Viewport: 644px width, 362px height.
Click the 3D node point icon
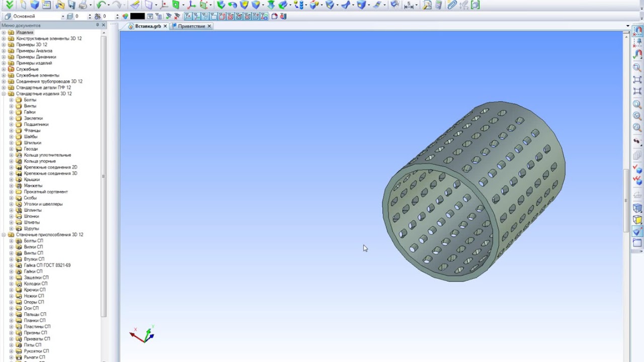pos(164,5)
